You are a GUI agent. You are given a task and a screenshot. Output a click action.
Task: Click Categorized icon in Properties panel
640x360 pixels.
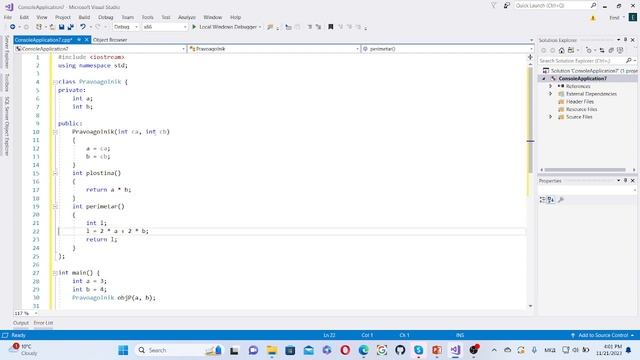[542, 200]
